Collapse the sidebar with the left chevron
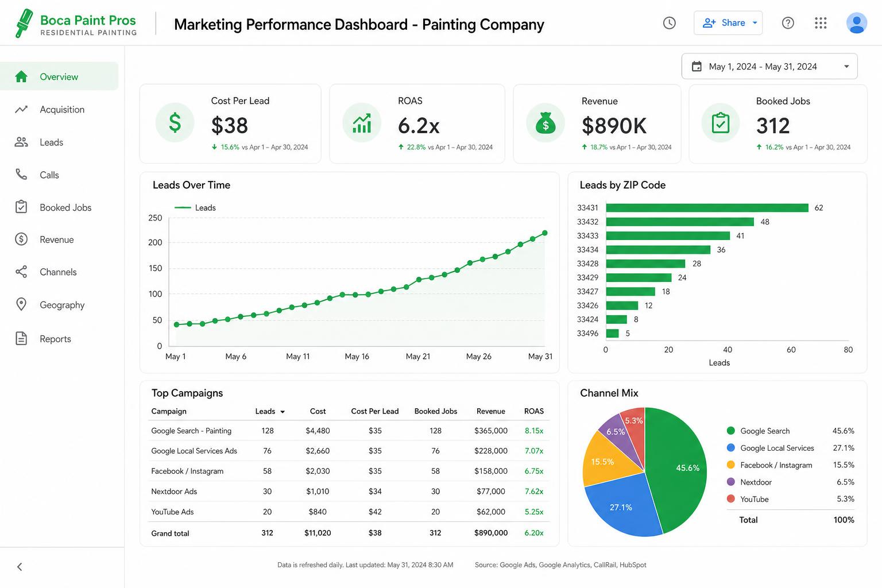The height and width of the screenshot is (588, 882). [x=20, y=567]
